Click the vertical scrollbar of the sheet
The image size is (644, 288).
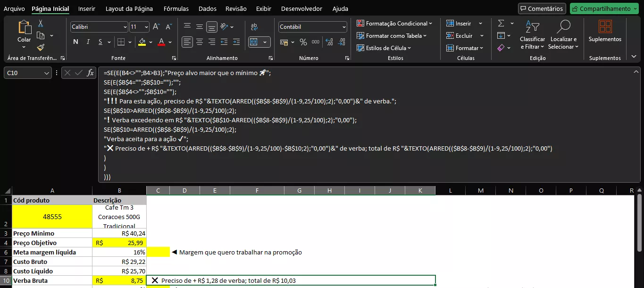coord(639,222)
